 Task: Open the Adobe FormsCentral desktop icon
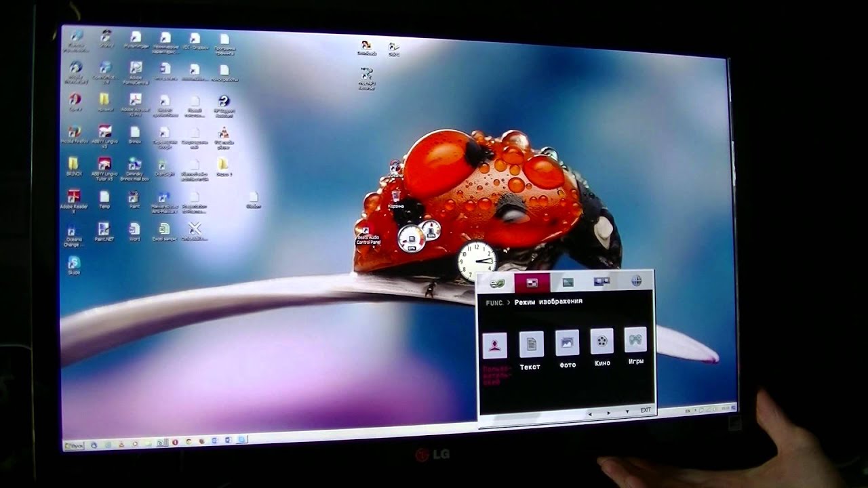click(x=136, y=71)
